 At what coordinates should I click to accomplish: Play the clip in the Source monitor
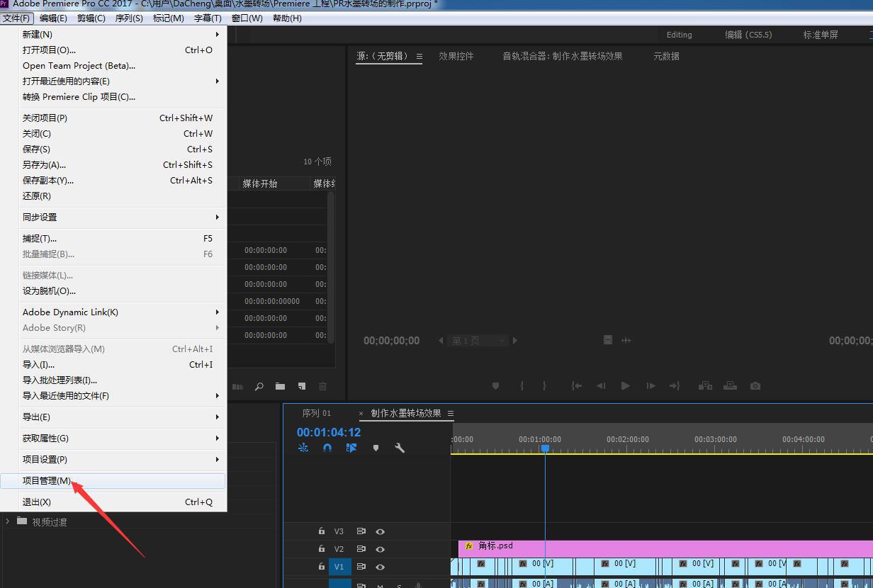[626, 386]
